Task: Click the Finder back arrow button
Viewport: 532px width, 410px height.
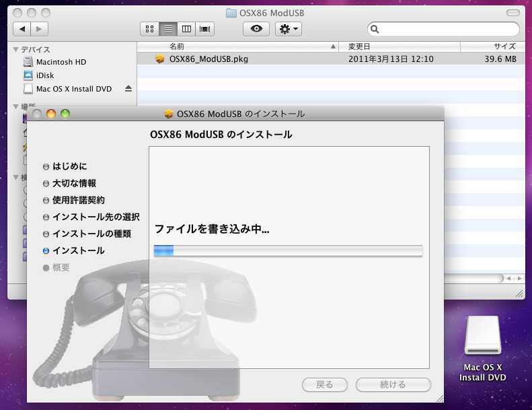Action: [x=22, y=29]
